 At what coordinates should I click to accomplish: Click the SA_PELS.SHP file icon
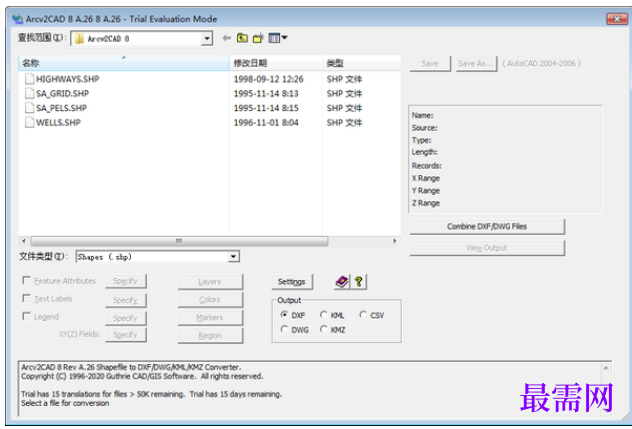pyautogui.click(x=29, y=108)
